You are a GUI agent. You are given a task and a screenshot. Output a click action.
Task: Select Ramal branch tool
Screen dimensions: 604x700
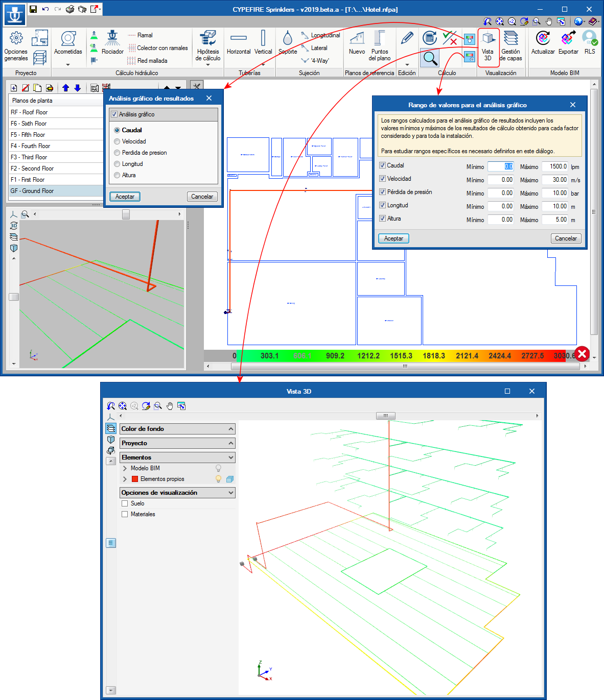tap(140, 35)
